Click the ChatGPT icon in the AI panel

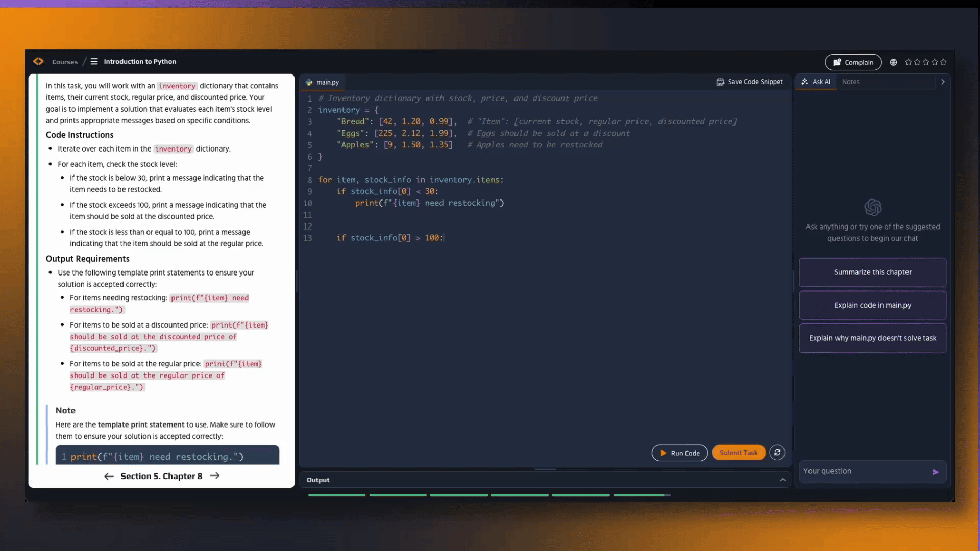873,207
